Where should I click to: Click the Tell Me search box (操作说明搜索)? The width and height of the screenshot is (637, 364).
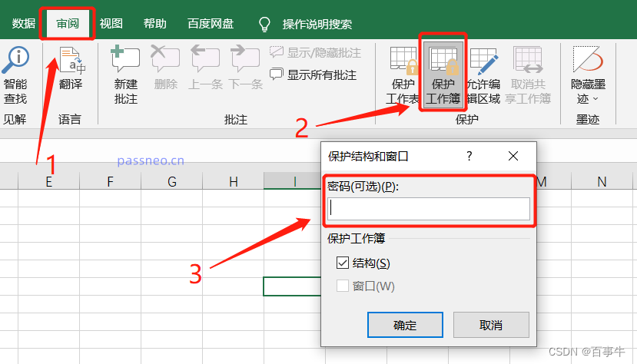317,25
